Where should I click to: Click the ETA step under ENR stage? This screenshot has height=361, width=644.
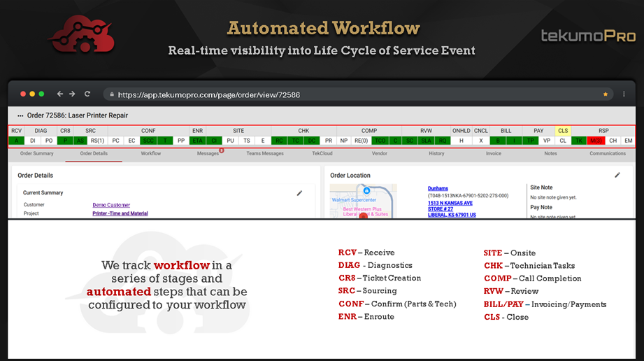pos(197,141)
